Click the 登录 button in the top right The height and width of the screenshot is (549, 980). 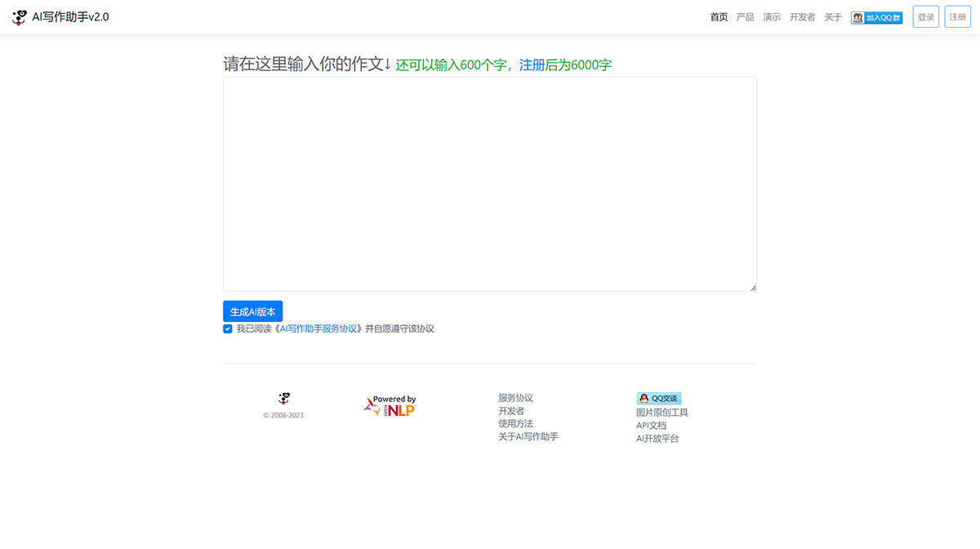[925, 16]
